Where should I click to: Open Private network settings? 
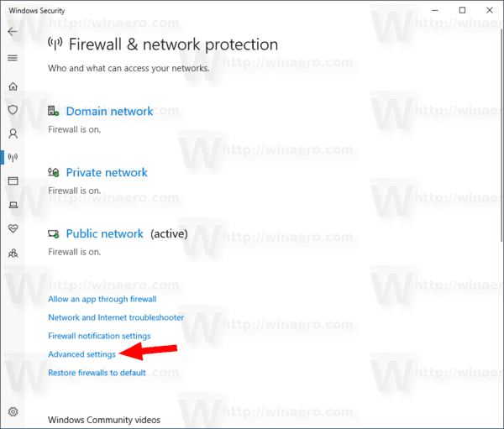click(x=107, y=173)
